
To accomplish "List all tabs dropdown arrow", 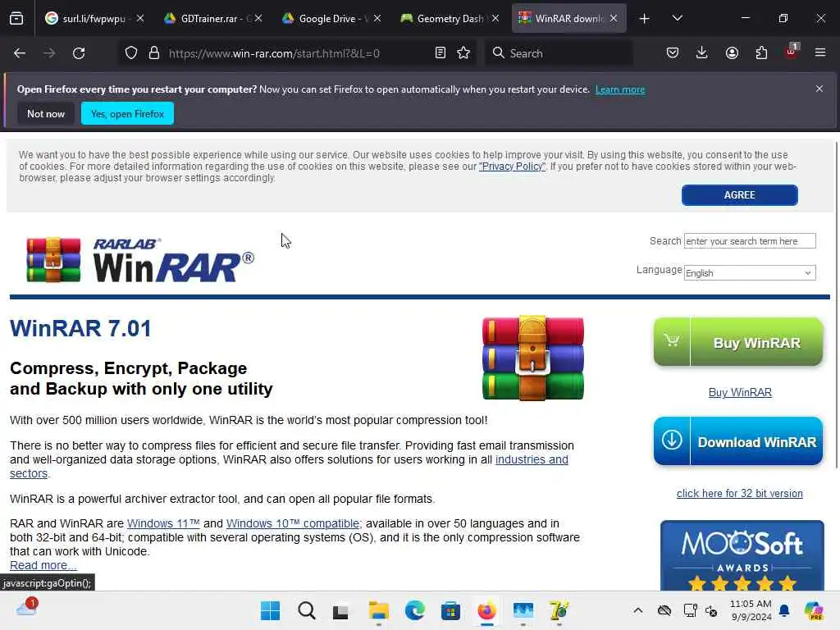I will point(677,18).
